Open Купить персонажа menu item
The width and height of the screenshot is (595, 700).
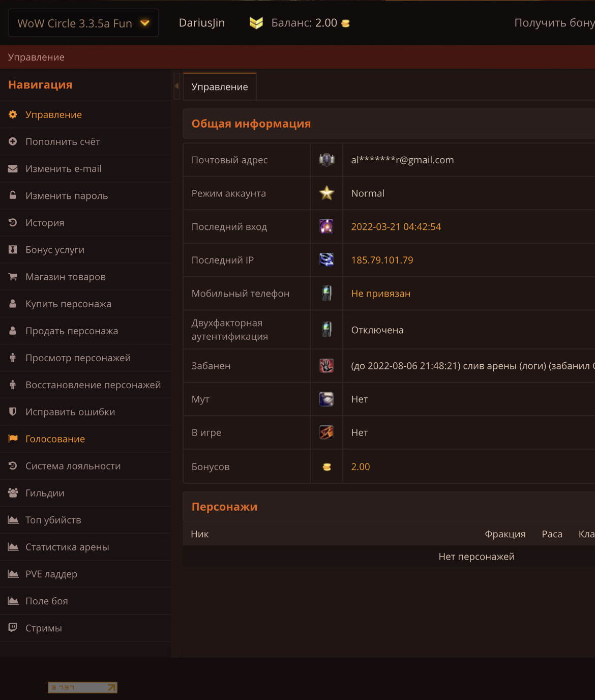(x=68, y=304)
